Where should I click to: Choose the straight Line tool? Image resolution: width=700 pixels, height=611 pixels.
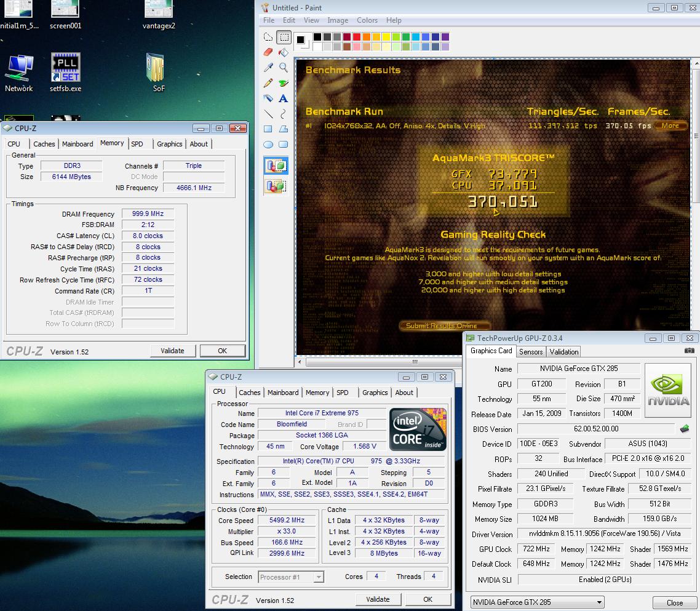pyautogui.click(x=268, y=114)
